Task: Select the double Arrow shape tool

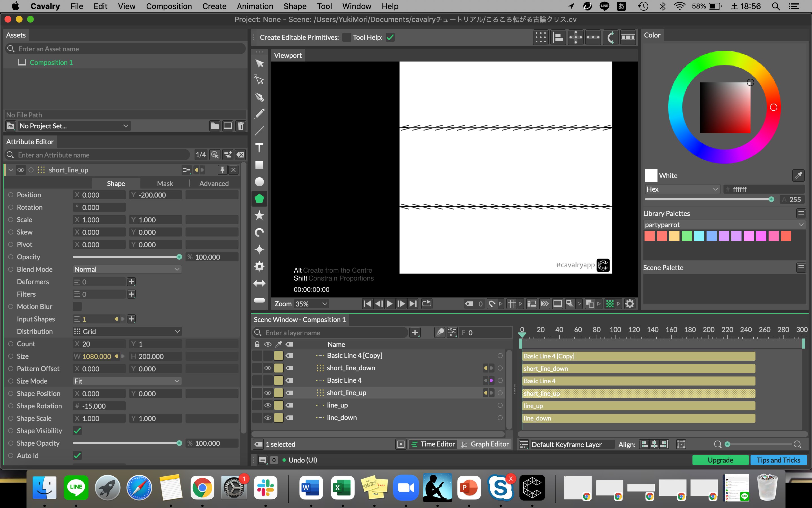Action: pyautogui.click(x=259, y=283)
